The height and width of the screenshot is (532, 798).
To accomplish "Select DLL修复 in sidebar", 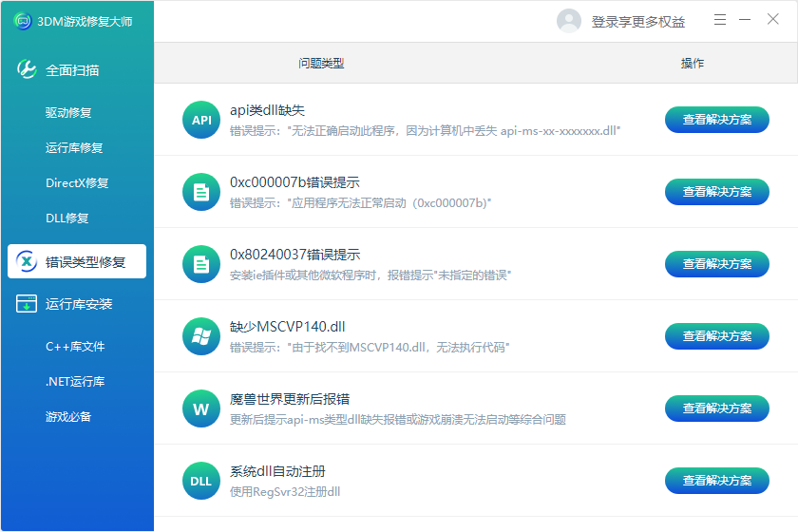I will click(x=66, y=218).
